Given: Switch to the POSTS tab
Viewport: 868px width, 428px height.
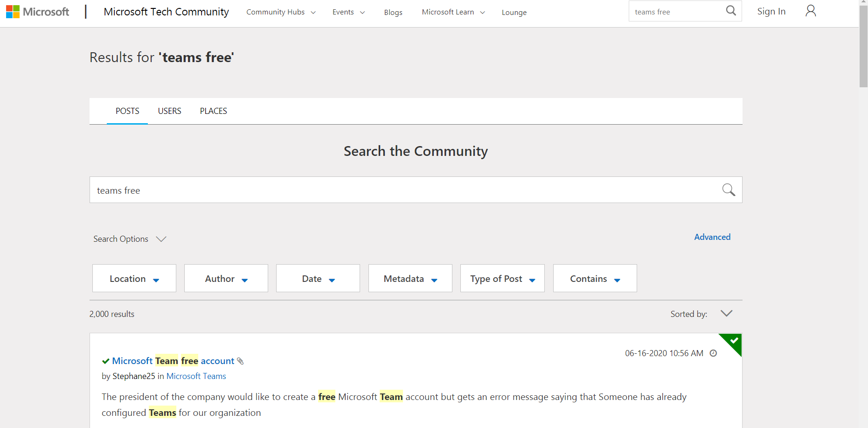Looking at the screenshot, I should tap(127, 111).
